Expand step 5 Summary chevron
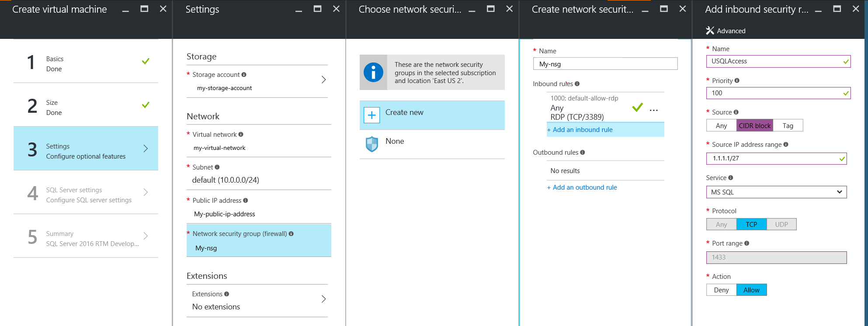The image size is (868, 326). (146, 236)
